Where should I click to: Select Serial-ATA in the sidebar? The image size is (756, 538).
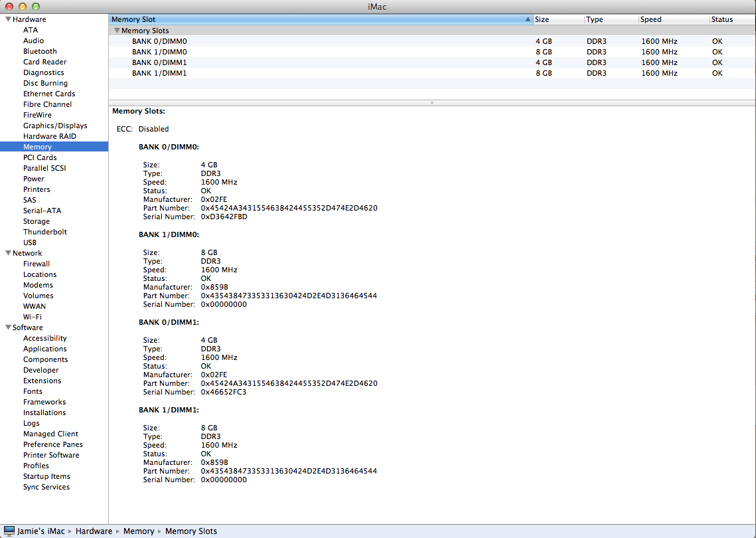[x=42, y=211]
